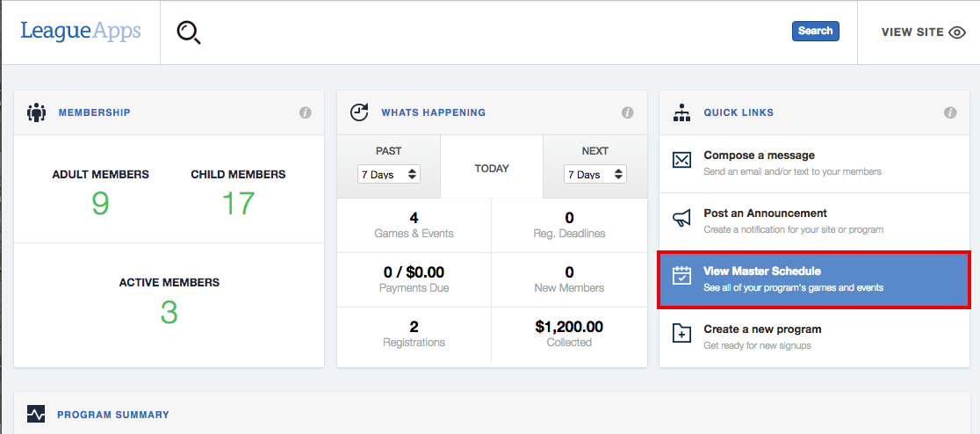Click the Post an Announcement megaphone icon

(x=681, y=218)
